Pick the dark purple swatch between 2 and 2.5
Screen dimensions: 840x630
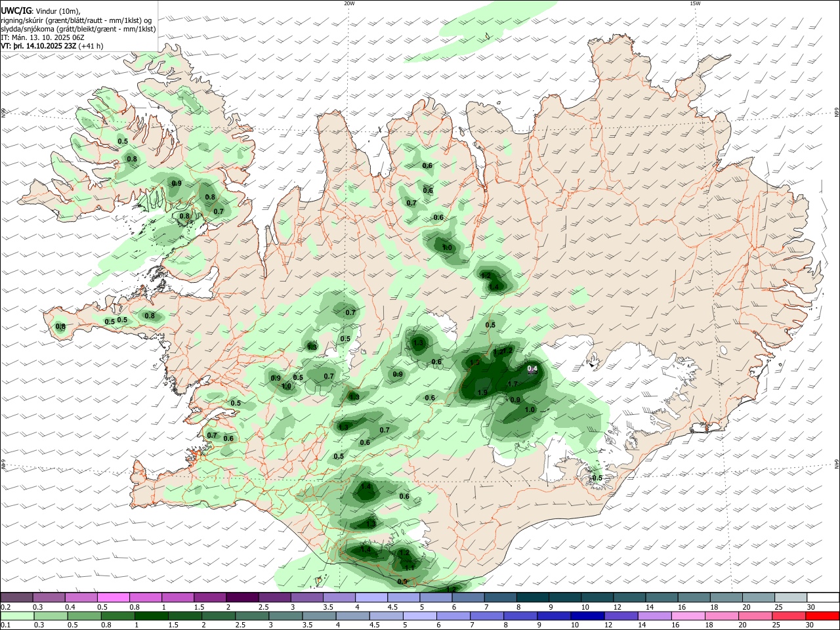click(x=241, y=597)
